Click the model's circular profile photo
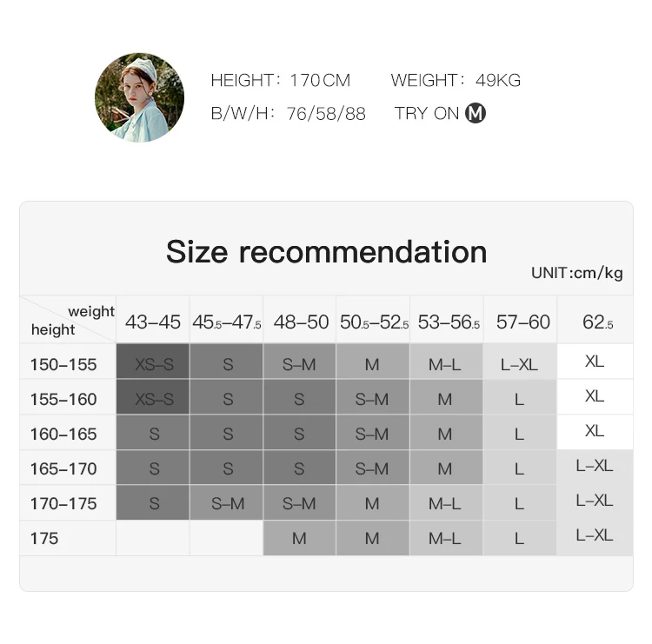The width and height of the screenshot is (652, 644). pyautogui.click(x=139, y=97)
